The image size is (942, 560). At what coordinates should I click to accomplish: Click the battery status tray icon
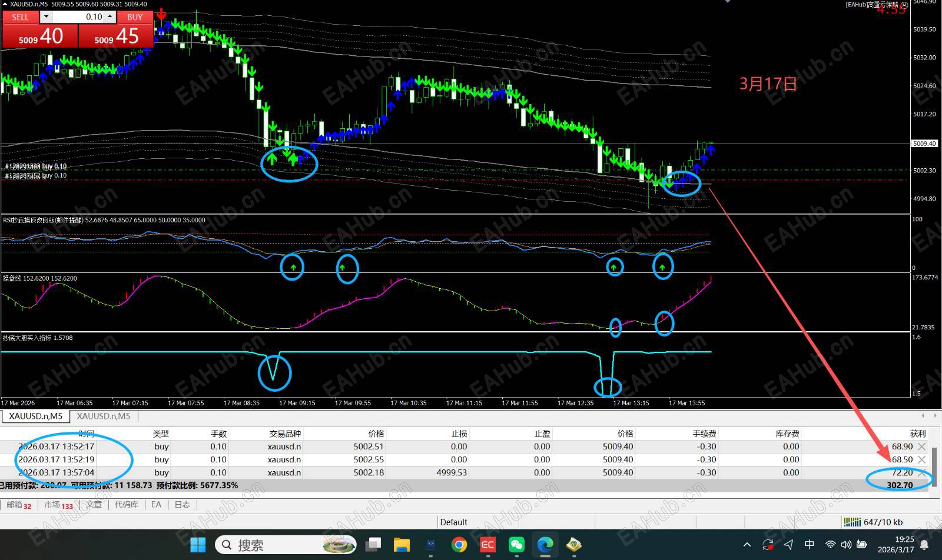(x=862, y=545)
